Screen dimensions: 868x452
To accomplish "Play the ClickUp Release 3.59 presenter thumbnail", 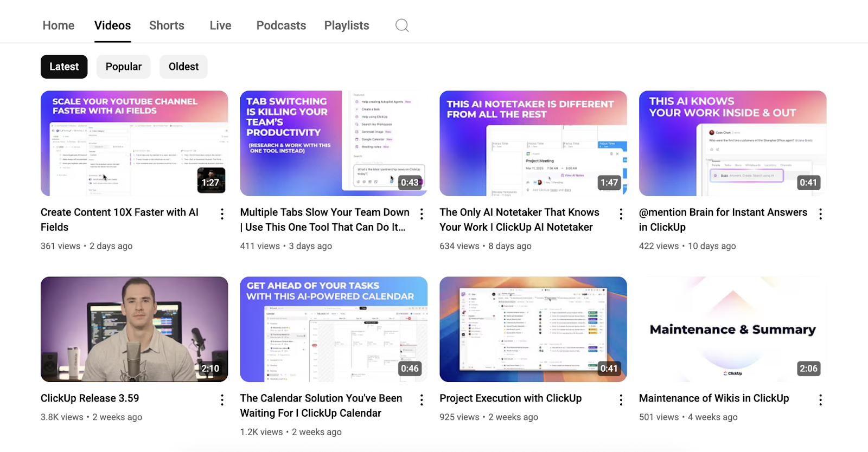I will 134,329.
